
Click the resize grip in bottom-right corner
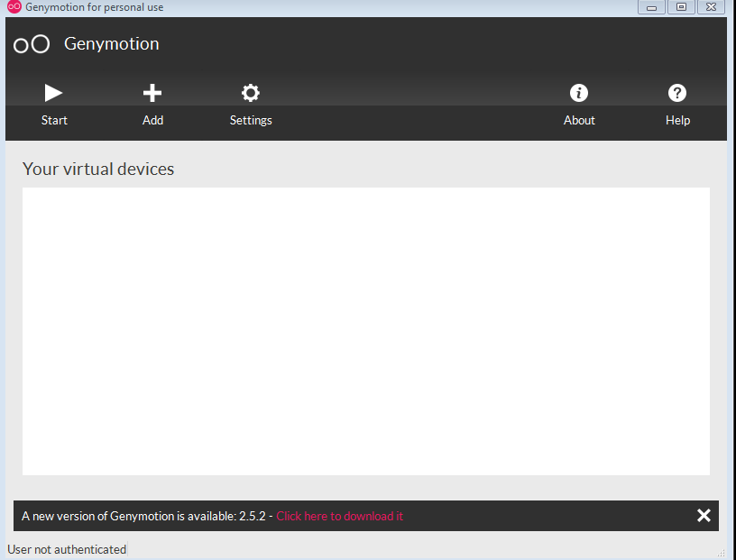(x=721, y=553)
